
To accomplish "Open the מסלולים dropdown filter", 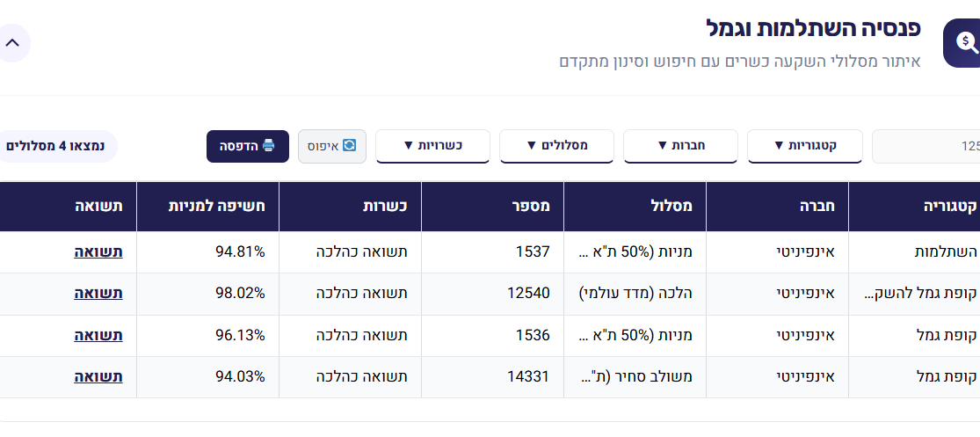I will click(556, 146).
